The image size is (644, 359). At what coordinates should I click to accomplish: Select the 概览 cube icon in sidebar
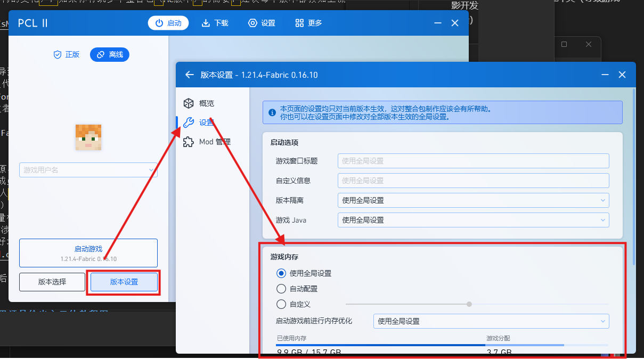tap(189, 103)
